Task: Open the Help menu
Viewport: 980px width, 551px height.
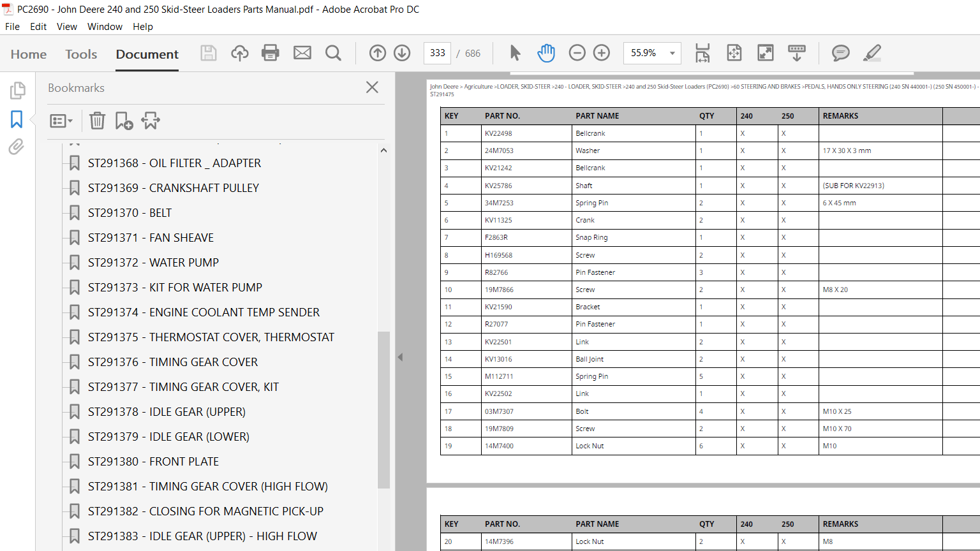Action: point(143,27)
